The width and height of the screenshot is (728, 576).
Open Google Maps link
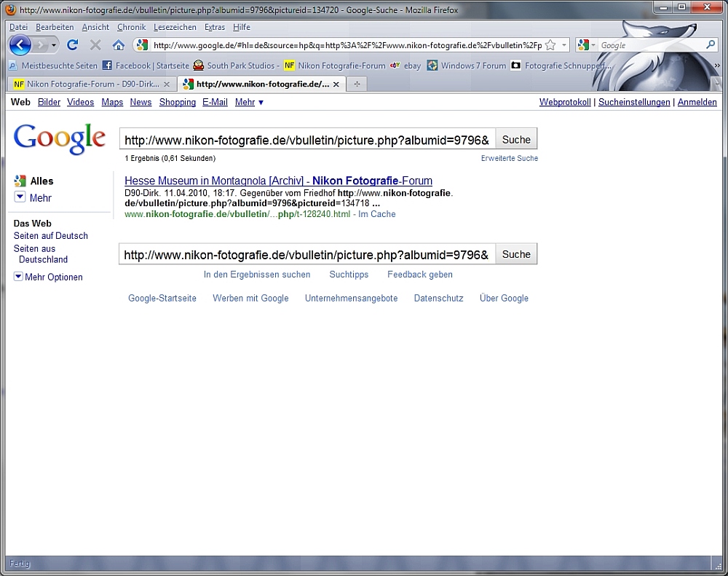click(112, 102)
